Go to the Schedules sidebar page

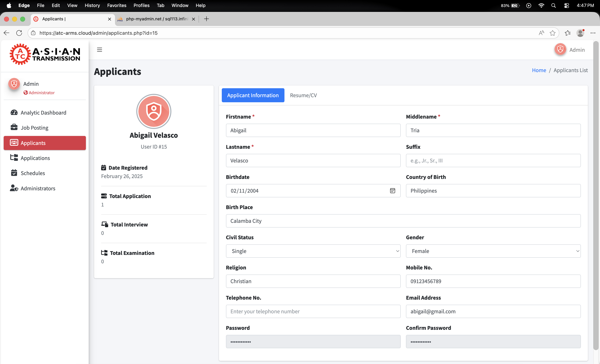(33, 173)
